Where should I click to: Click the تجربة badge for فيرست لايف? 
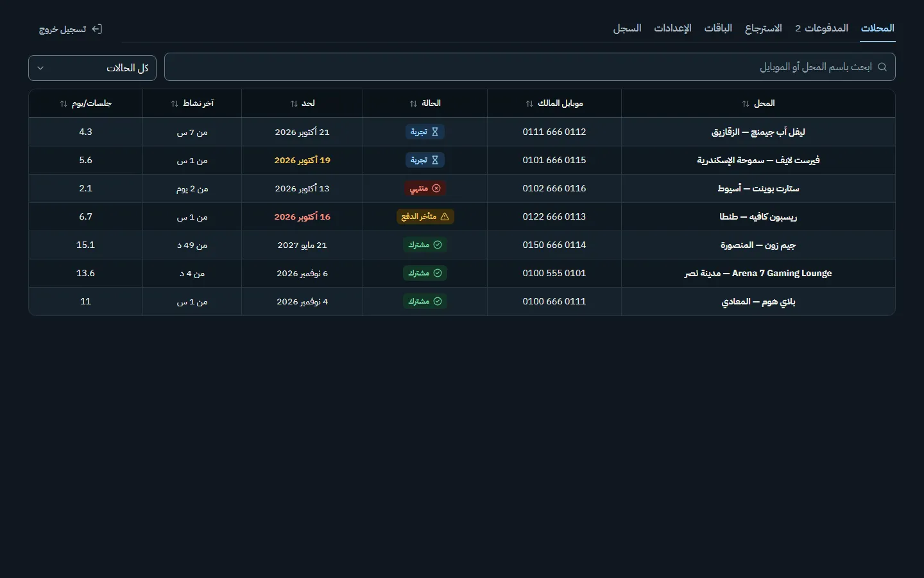click(425, 160)
